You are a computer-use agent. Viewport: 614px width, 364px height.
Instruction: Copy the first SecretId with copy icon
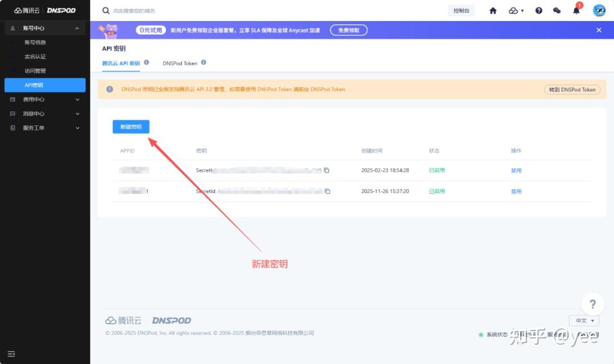pos(327,170)
